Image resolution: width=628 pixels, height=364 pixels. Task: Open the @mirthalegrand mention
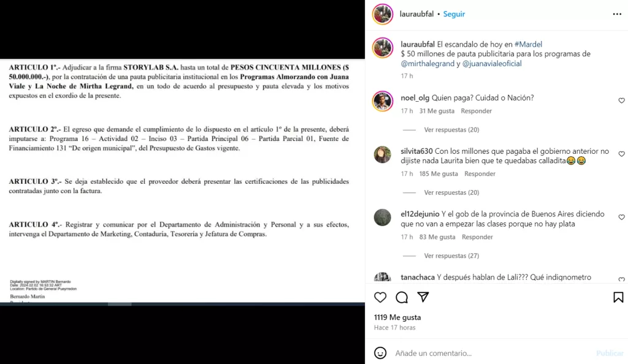coord(427,64)
